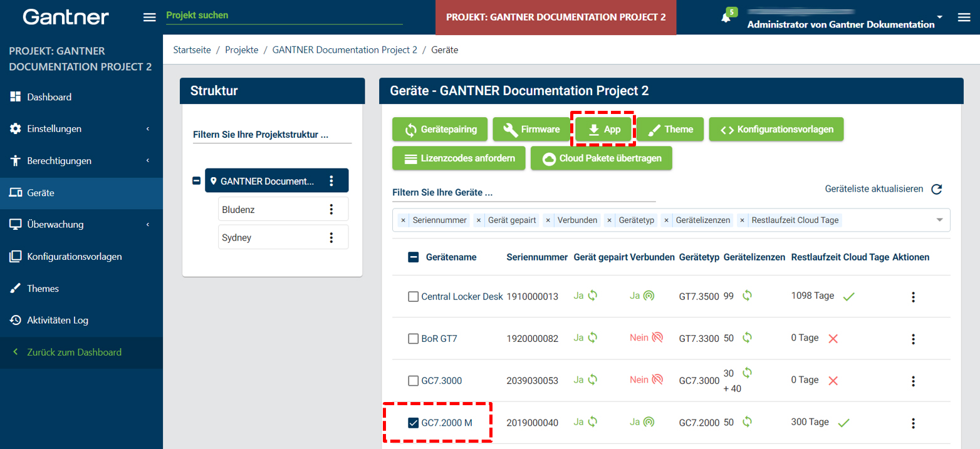Image resolution: width=980 pixels, height=449 pixels.
Task: Uncheck the GC7.2000 M checkbox
Action: tap(413, 423)
